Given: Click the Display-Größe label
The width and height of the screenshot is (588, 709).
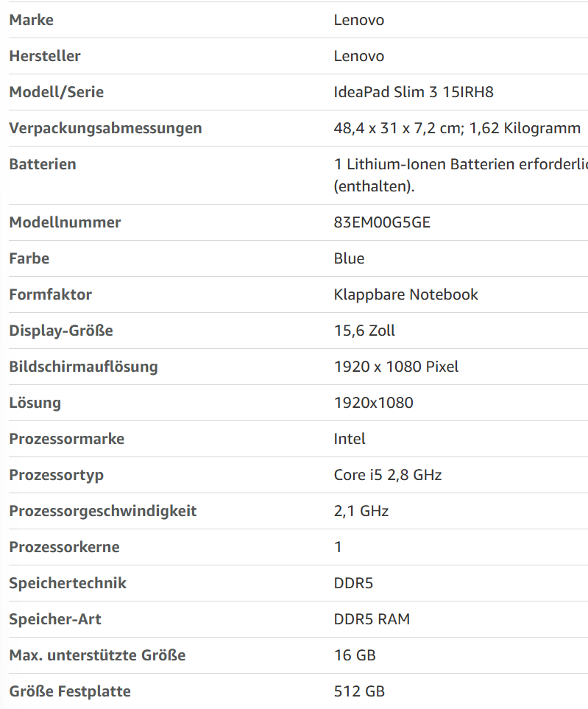Looking at the screenshot, I should coord(61,331).
